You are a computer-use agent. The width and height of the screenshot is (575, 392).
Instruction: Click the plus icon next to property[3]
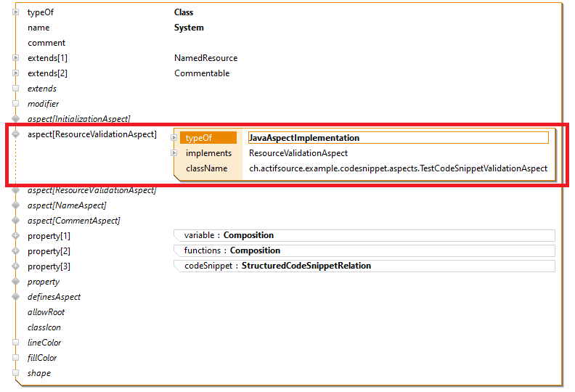pyautogui.click(x=15, y=266)
